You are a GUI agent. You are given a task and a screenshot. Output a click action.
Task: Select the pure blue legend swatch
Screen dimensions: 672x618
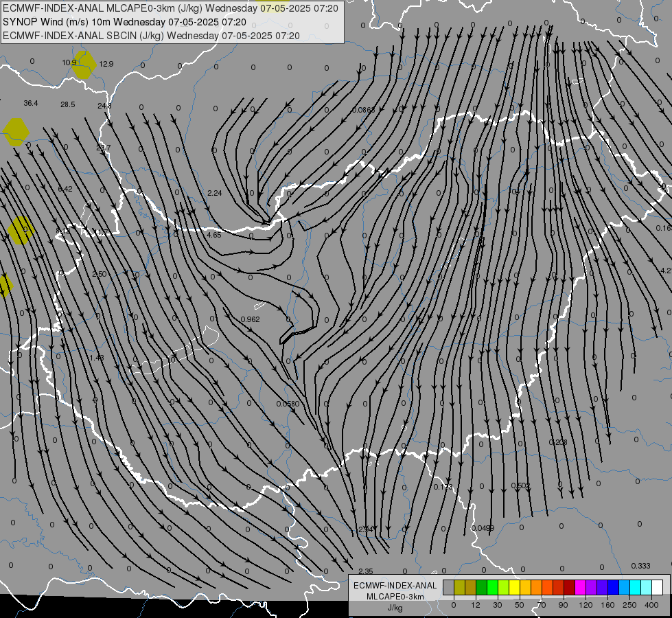tap(613, 588)
